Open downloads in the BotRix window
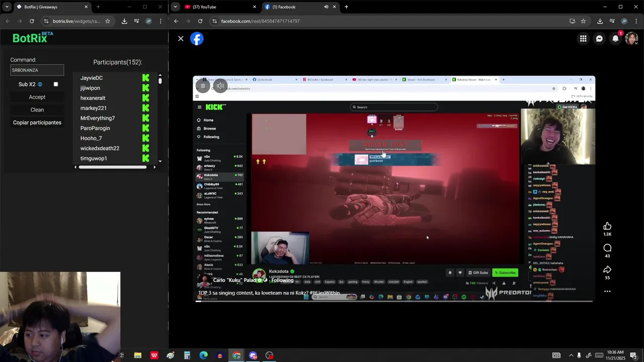The image size is (644, 362). coord(124,21)
